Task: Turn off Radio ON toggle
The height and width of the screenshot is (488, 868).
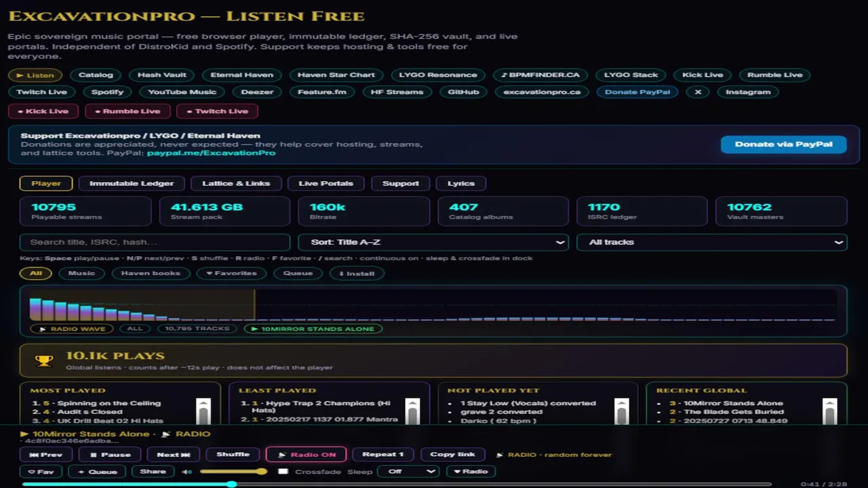Action: pyautogui.click(x=306, y=455)
